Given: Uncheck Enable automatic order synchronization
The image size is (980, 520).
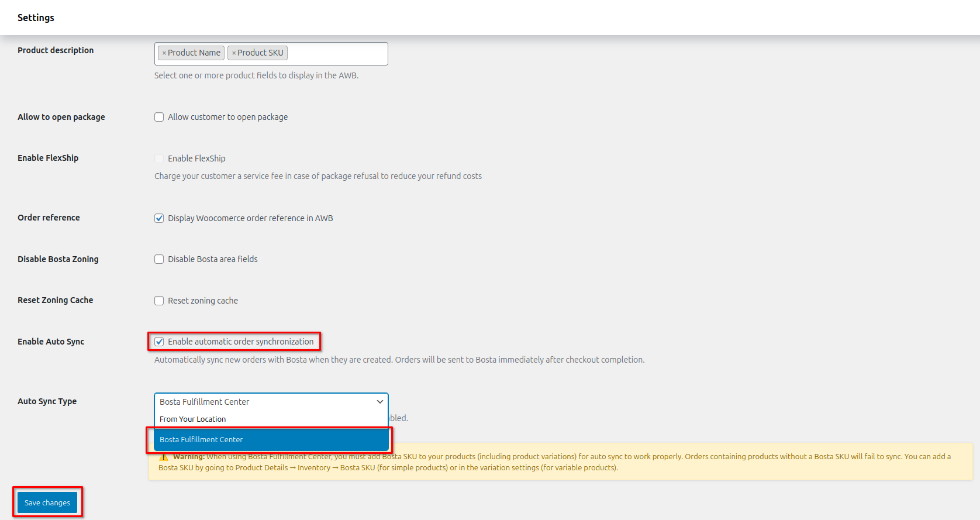Looking at the screenshot, I should pyautogui.click(x=159, y=342).
